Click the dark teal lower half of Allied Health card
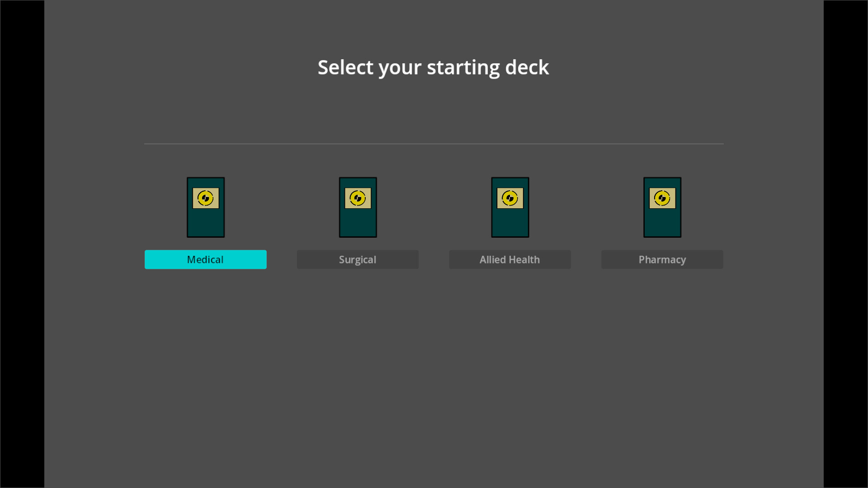The width and height of the screenshot is (868, 488). [510, 224]
